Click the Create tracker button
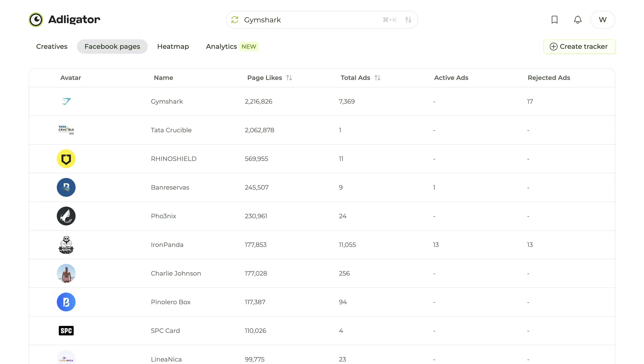Viewport: 644px width, 364px height. pos(579,47)
